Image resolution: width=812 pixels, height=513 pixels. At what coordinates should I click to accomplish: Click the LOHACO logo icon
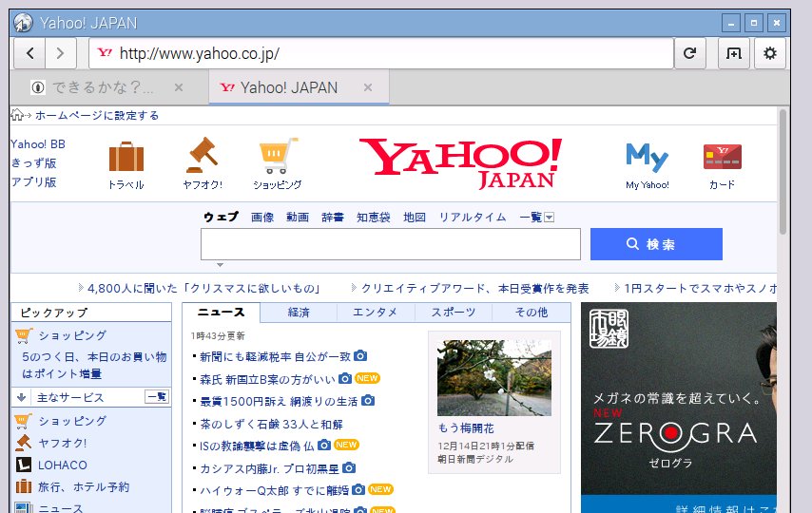24,465
